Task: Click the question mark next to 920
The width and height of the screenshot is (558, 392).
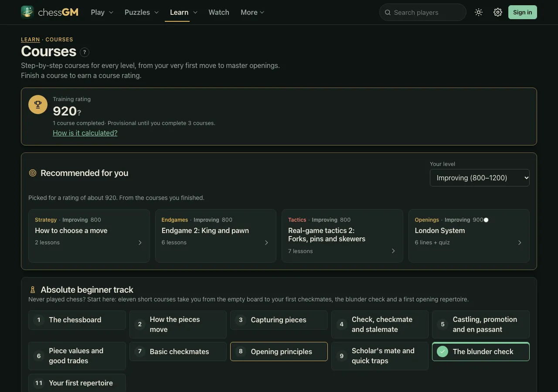Action: (79, 112)
